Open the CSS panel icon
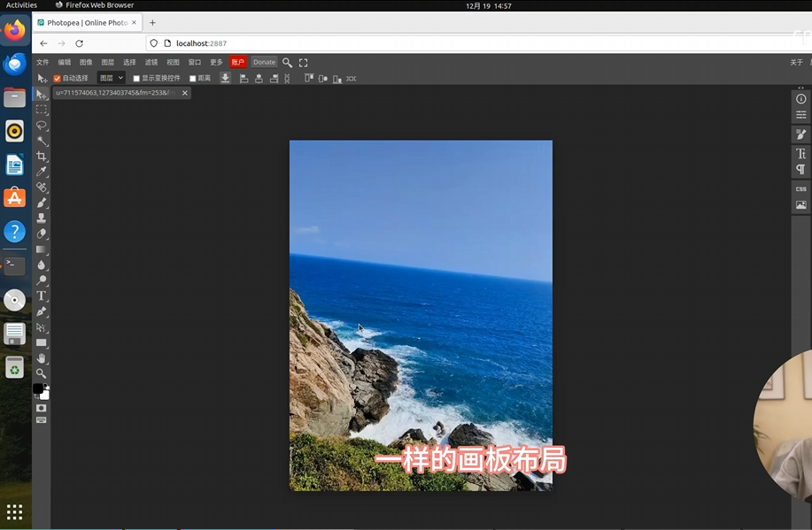Viewport: 812px width, 530px height. 801,189
